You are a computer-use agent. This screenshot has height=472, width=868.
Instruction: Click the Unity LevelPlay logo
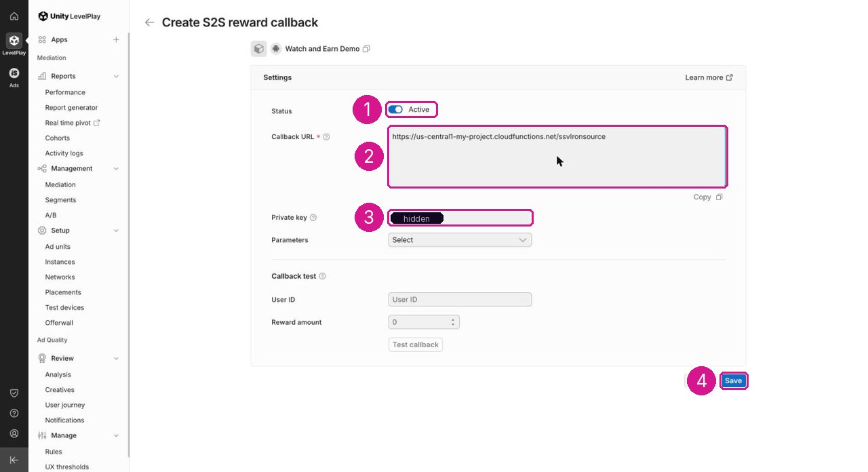(x=69, y=16)
